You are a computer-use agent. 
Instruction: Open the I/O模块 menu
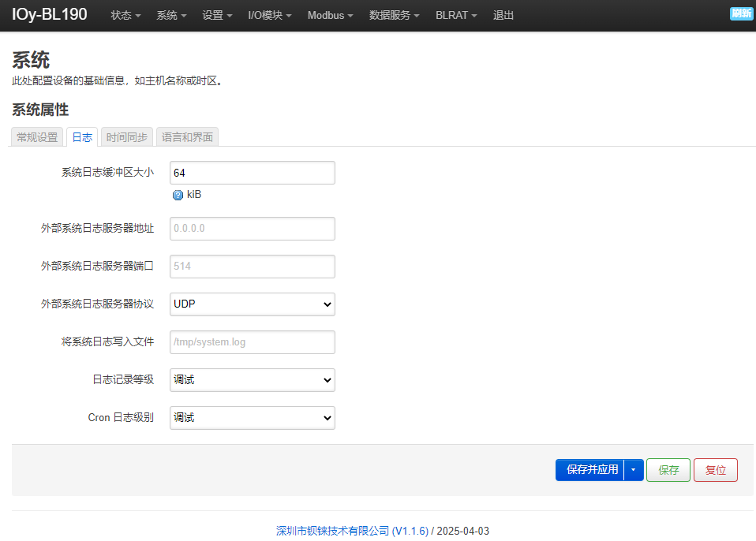(270, 16)
